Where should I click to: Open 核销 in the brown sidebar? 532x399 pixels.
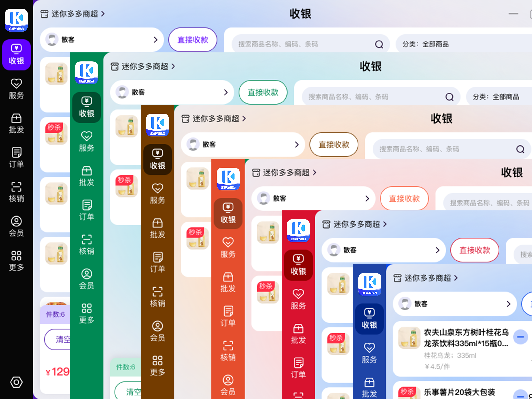pos(158,297)
